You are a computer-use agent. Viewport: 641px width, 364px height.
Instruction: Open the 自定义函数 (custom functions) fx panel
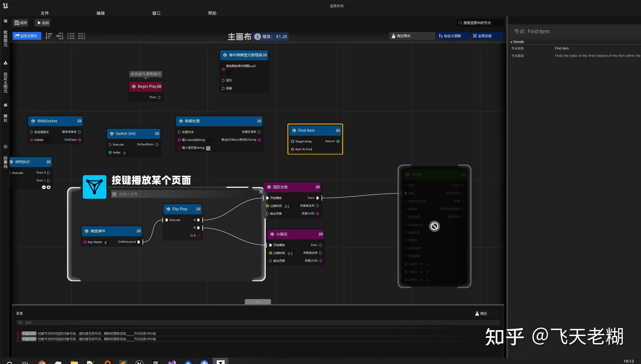453,36
